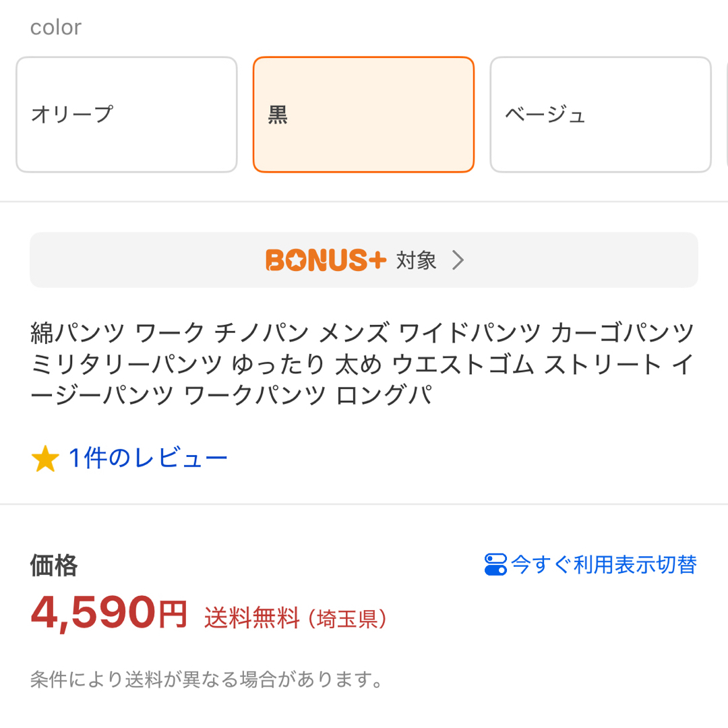
Task: Select the オリーブ color option
Action: (127, 115)
